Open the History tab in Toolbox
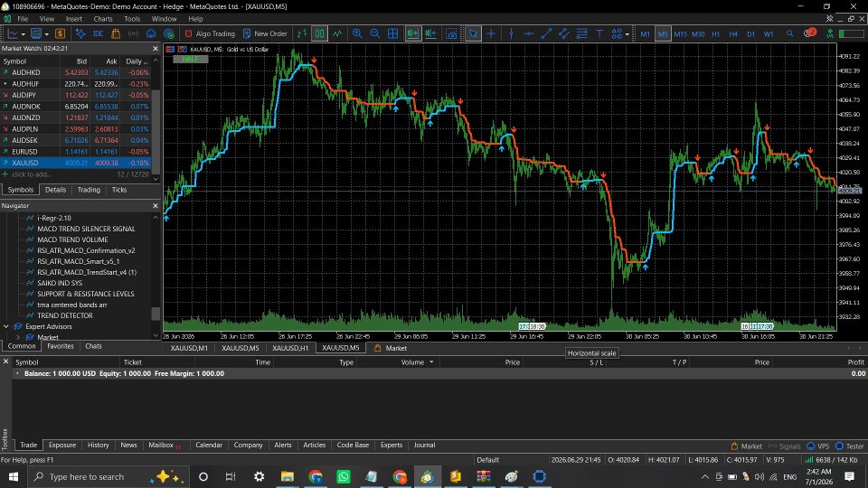Screen dimensions: 868x488 click(x=98, y=445)
